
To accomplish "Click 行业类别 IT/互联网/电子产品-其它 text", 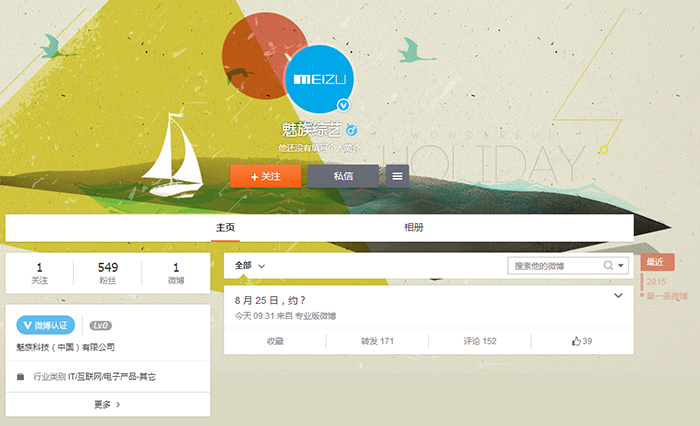I will [x=95, y=377].
